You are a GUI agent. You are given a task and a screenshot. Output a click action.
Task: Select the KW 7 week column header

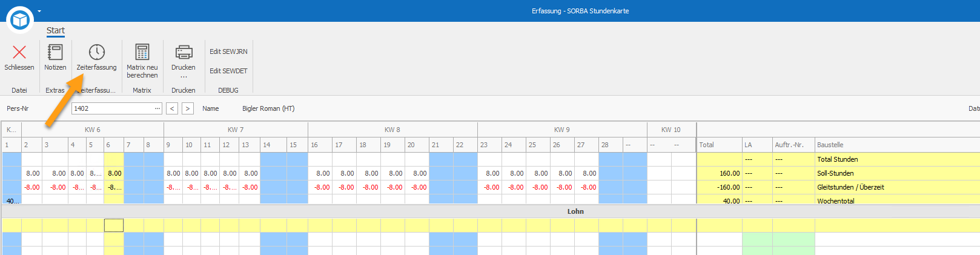236,130
